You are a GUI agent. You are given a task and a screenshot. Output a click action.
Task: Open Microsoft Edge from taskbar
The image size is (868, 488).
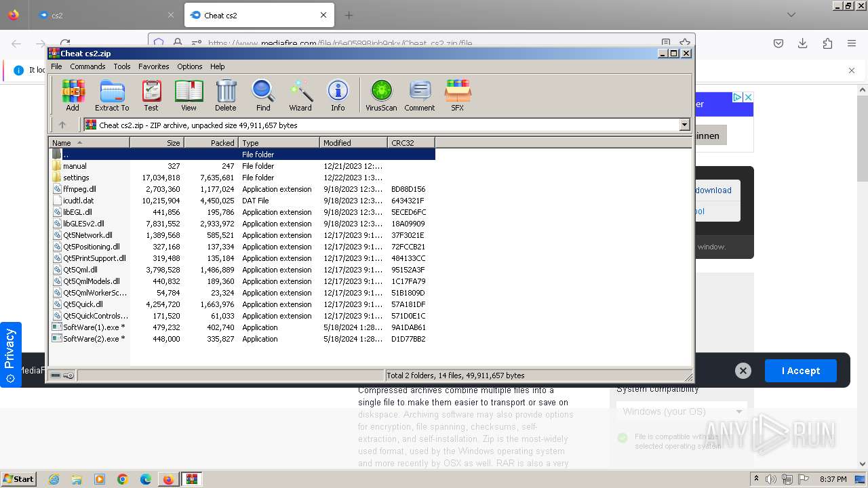145,479
